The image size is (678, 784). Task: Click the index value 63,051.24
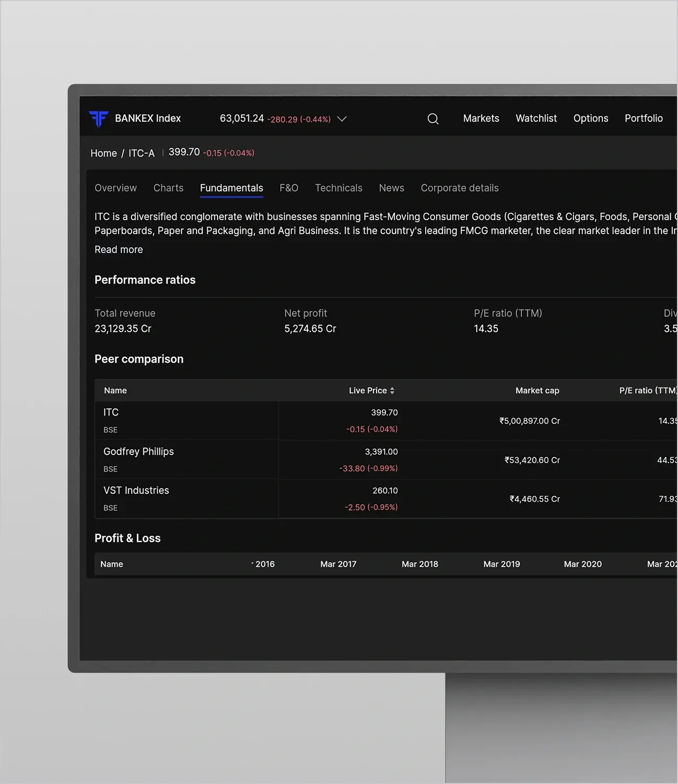(x=242, y=118)
